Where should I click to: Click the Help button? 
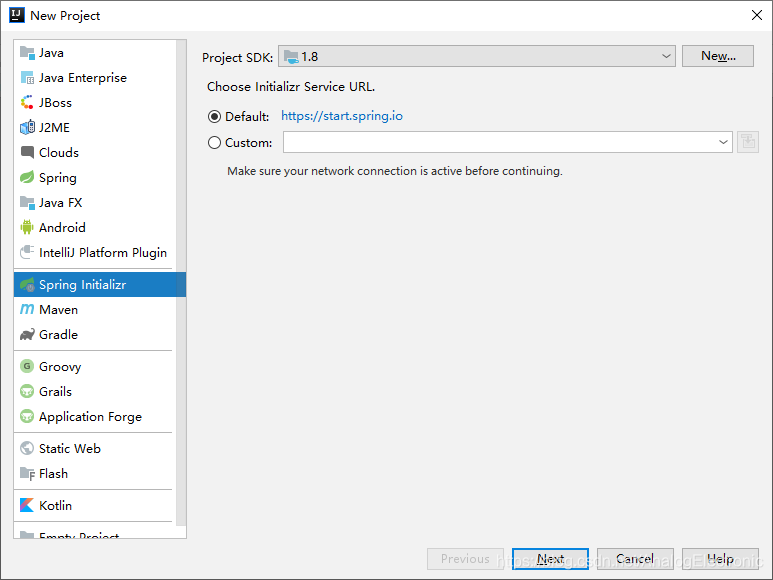720,559
